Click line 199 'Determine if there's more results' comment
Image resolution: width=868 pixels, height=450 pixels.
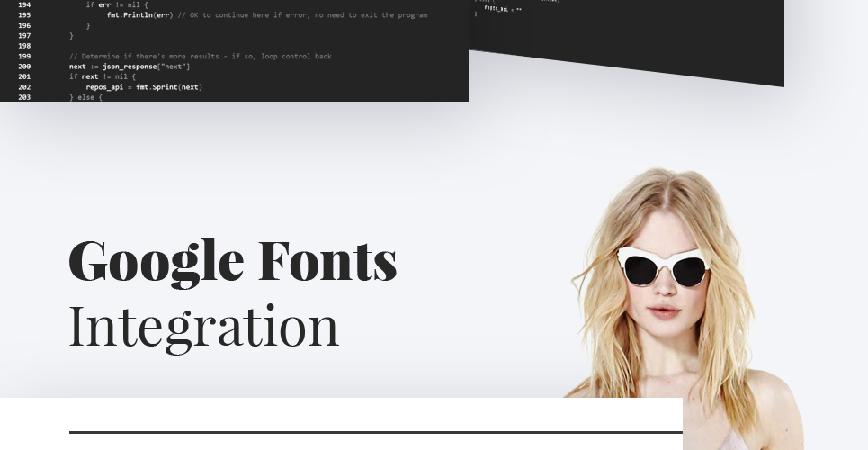click(201, 56)
